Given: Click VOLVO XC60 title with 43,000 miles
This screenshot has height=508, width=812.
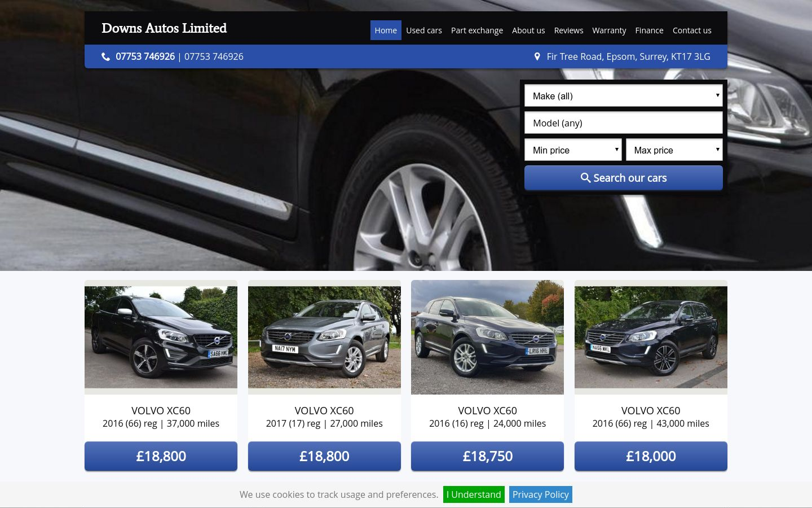Looking at the screenshot, I should 651,411.
